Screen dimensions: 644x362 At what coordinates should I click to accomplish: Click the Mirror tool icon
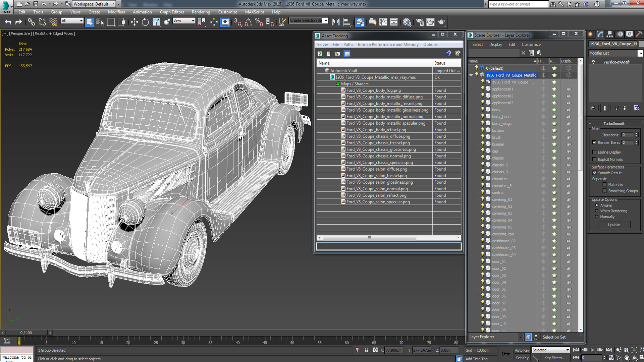tap(336, 22)
